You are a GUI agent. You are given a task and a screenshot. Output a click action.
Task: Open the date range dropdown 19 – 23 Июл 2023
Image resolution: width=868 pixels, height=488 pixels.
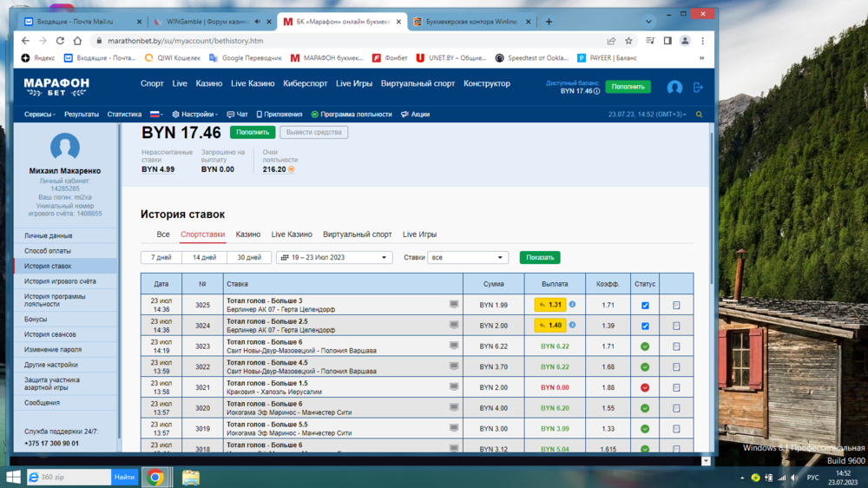pos(334,258)
